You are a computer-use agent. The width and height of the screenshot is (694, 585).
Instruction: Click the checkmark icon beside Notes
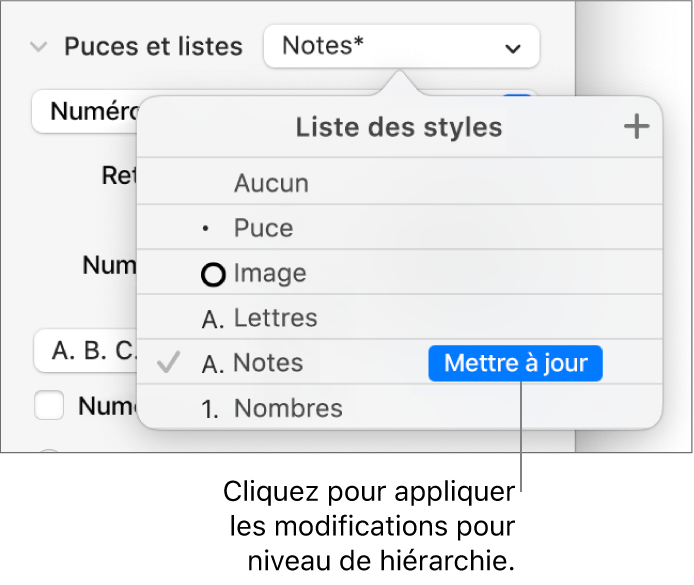170,363
